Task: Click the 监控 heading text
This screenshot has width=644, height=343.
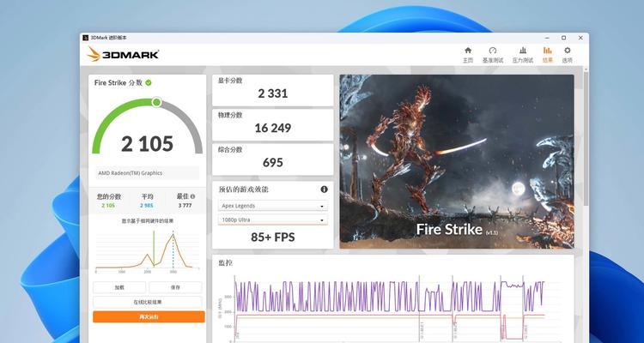Action: coord(226,262)
